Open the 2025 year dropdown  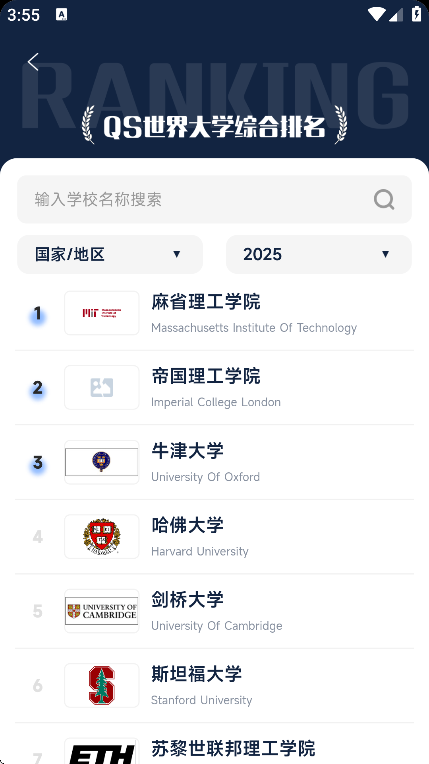[x=319, y=254]
